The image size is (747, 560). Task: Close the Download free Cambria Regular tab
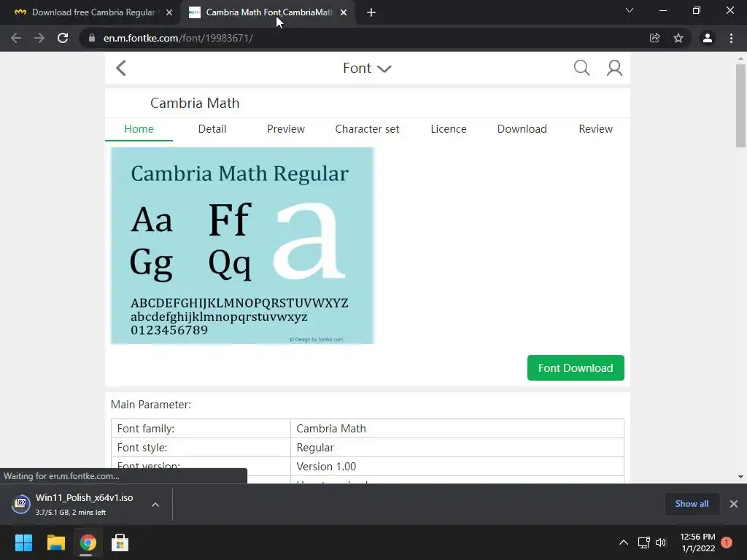(169, 12)
